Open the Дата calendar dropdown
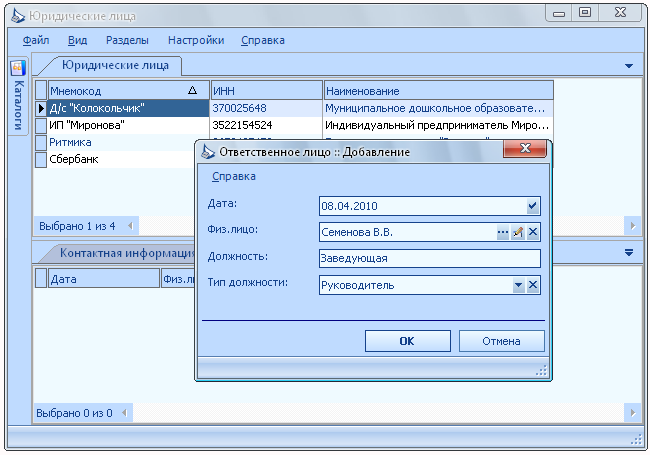The height and width of the screenshot is (455, 650). pyautogui.click(x=533, y=206)
